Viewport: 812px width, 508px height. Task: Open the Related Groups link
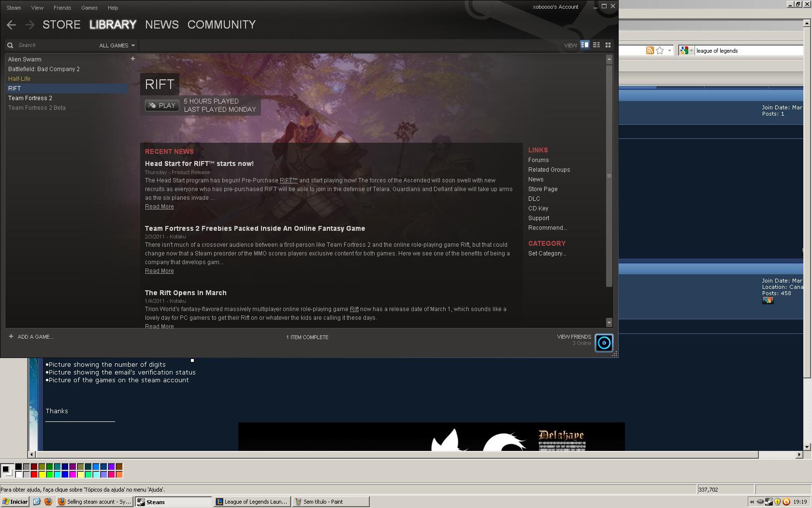pyautogui.click(x=549, y=170)
